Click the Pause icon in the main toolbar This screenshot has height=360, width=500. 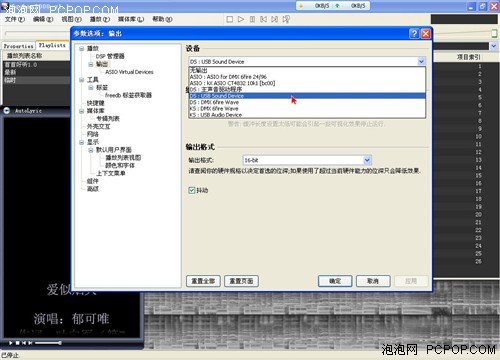252,19
